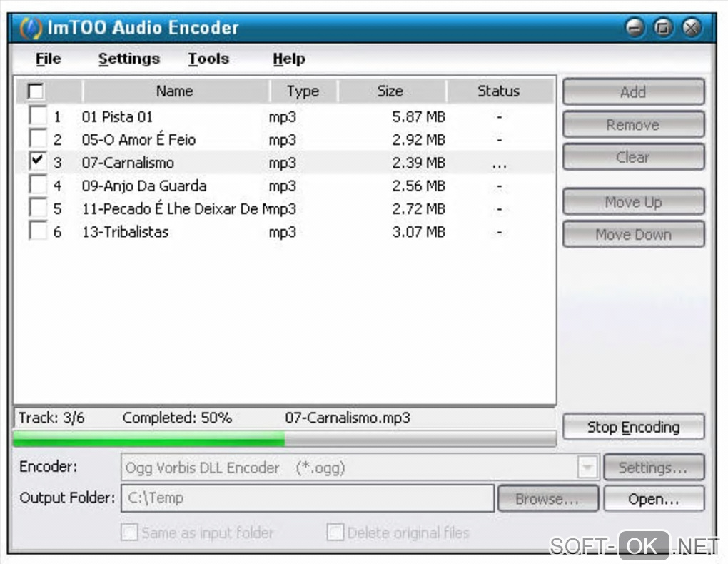
Task: Click the Move Up button
Action: coord(633,201)
